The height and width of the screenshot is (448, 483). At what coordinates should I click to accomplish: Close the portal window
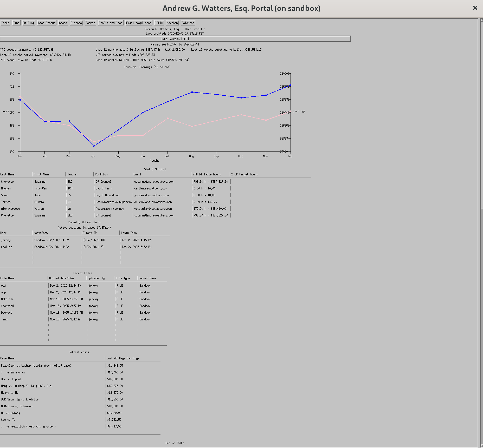(475, 8)
